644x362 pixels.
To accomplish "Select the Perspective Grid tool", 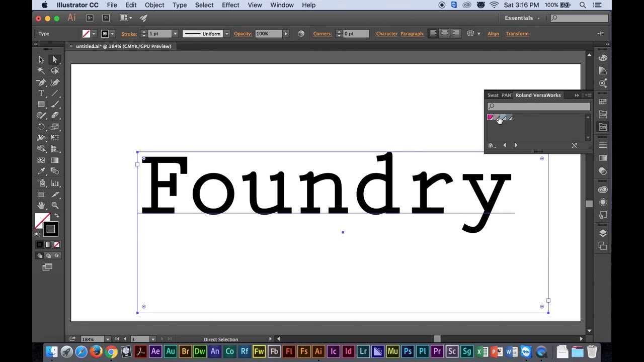I will click(55, 149).
